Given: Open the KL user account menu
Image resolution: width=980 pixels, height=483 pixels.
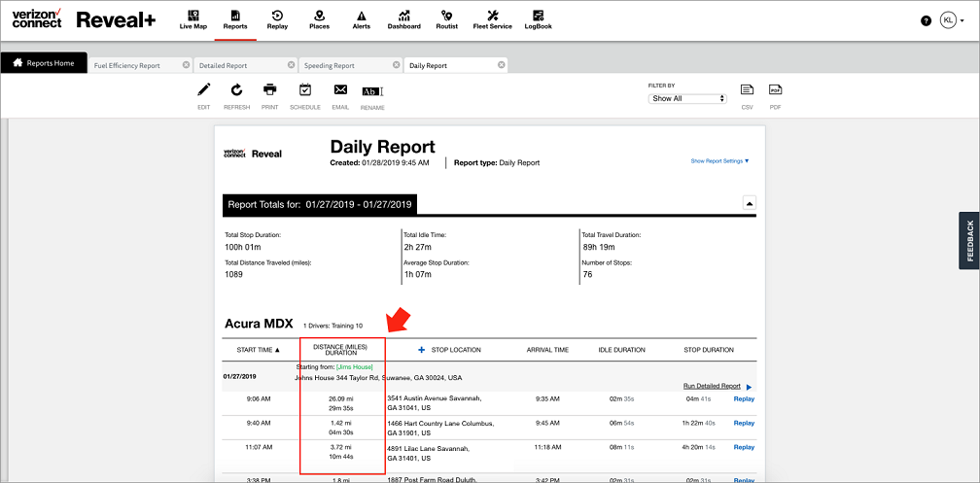Looking at the screenshot, I should coord(951,20).
